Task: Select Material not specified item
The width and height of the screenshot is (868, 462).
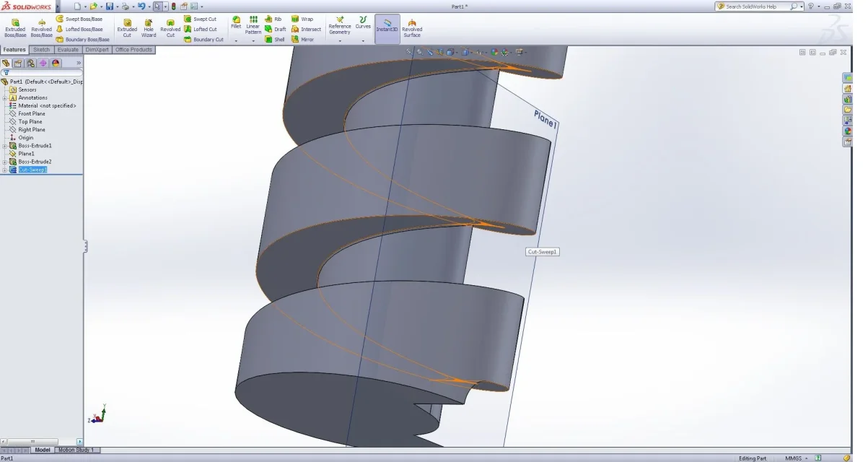Action: 43,106
